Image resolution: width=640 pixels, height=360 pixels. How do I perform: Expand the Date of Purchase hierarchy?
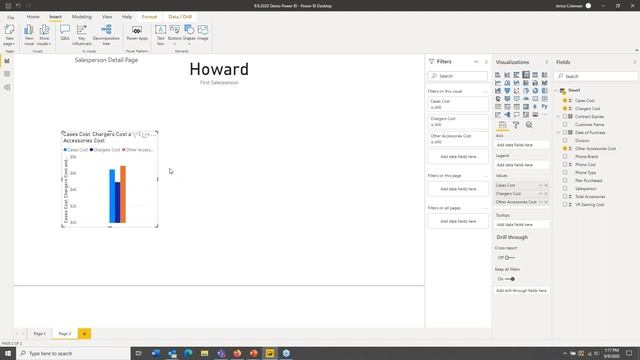point(559,132)
